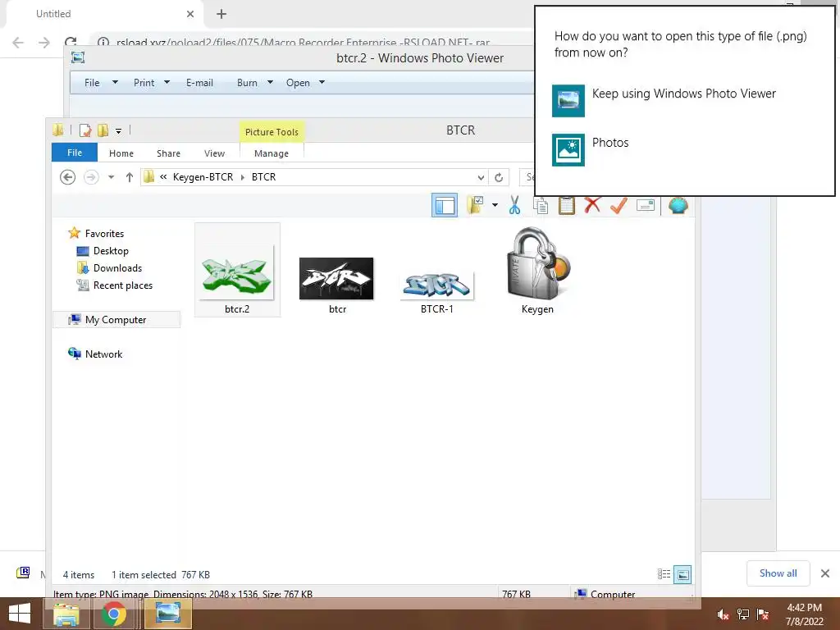Open the Burn menu in Photo Viewer
The height and width of the screenshot is (630, 840).
pyautogui.click(x=255, y=83)
